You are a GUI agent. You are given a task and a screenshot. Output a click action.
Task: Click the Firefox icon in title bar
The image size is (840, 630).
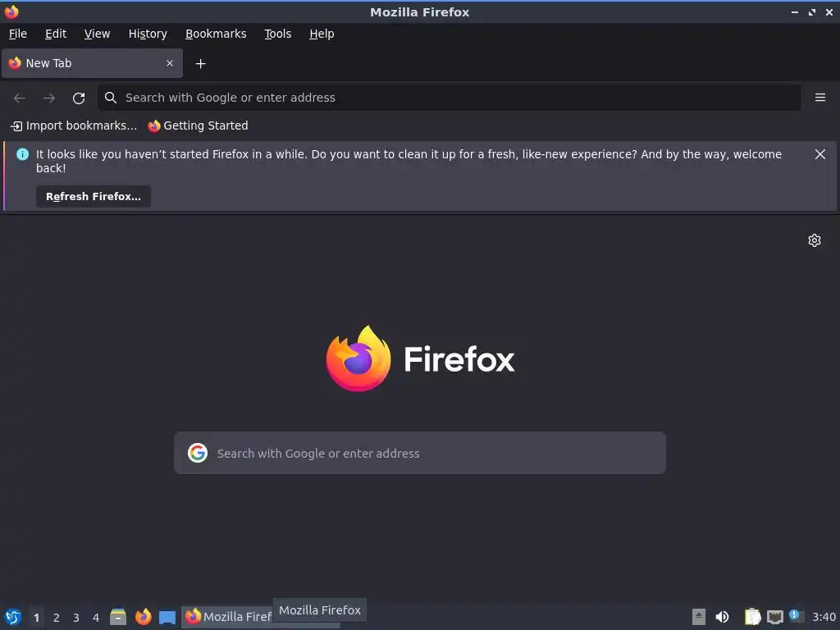[11, 11]
